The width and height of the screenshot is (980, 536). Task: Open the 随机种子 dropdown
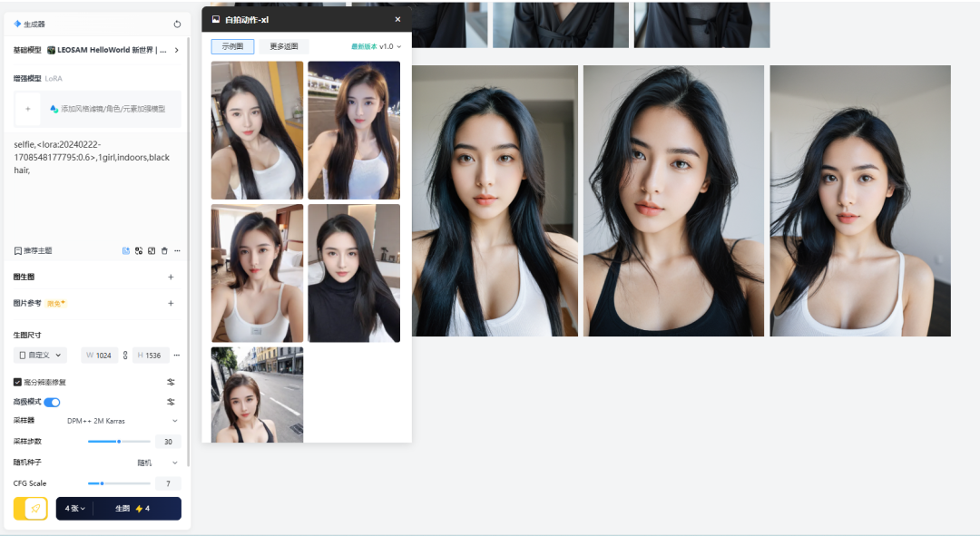[156, 463]
